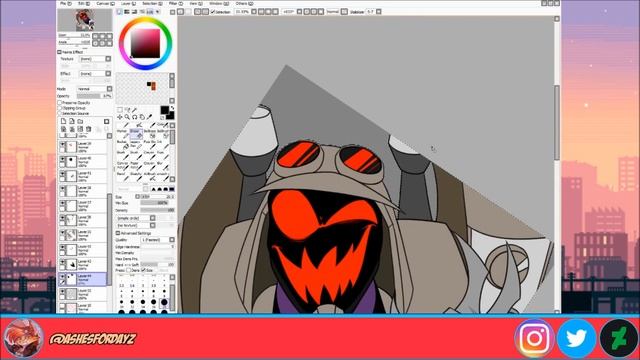
Task: Choose the Eraser brush tool
Action: click(x=136, y=134)
